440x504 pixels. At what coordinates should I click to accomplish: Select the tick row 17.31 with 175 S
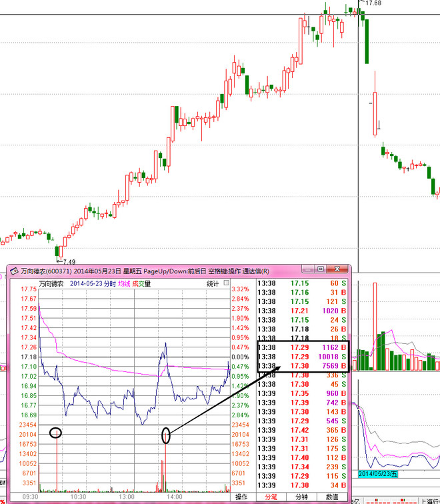pos(302,449)
